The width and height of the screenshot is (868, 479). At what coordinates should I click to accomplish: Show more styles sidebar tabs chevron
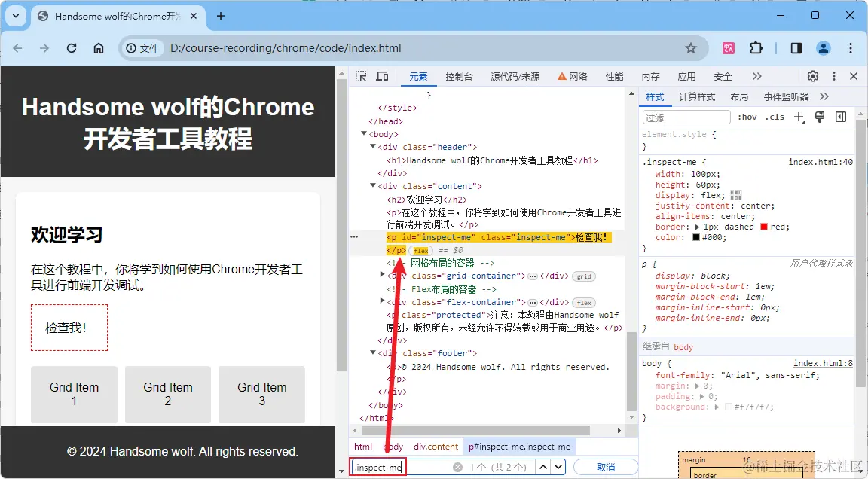[824, 97]
